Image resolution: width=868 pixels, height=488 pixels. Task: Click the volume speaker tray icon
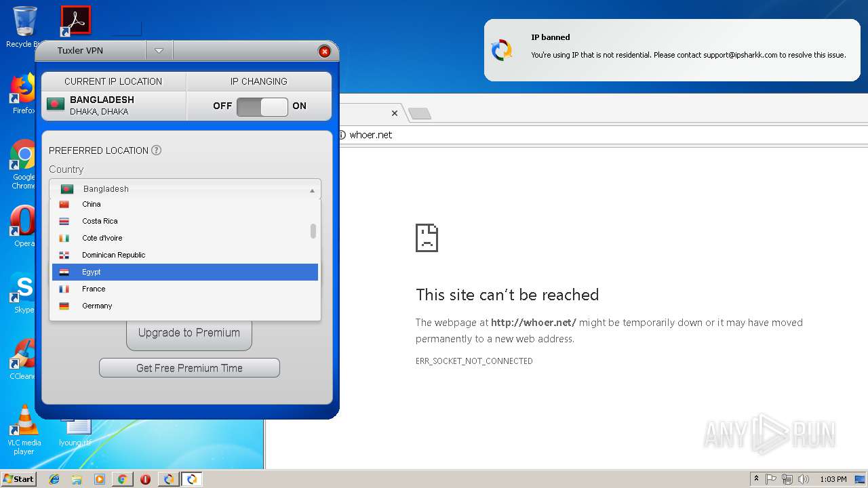[804, 479]
